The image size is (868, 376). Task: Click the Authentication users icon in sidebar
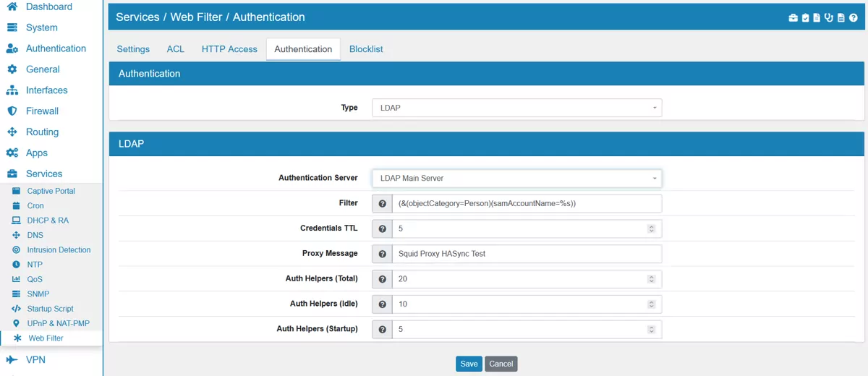pos(12,48)
